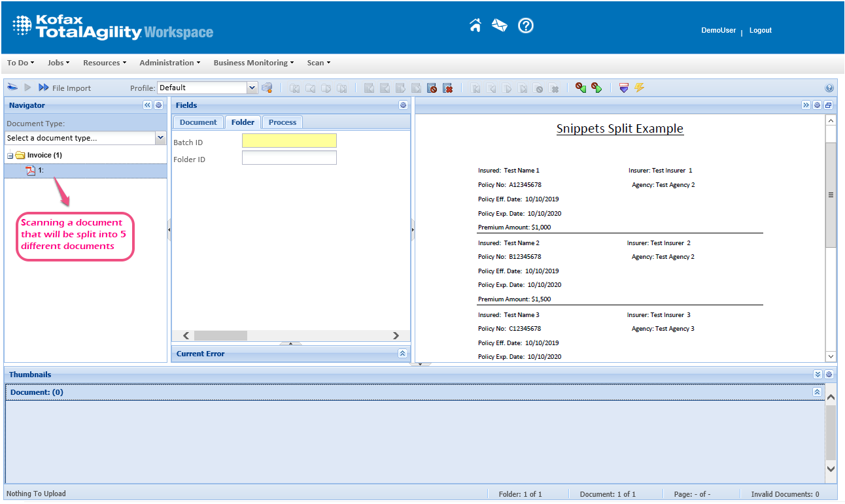Image resolution: width=845 pixels, height=504 pixels.
Task: Click the Batch ID input field
Action: pyautogui.click(x=289, y=141)
